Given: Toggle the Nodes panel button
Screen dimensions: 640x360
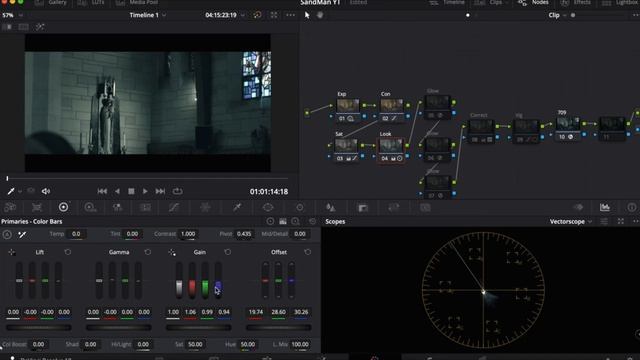Looking at the screenshot, I should 533,2.
